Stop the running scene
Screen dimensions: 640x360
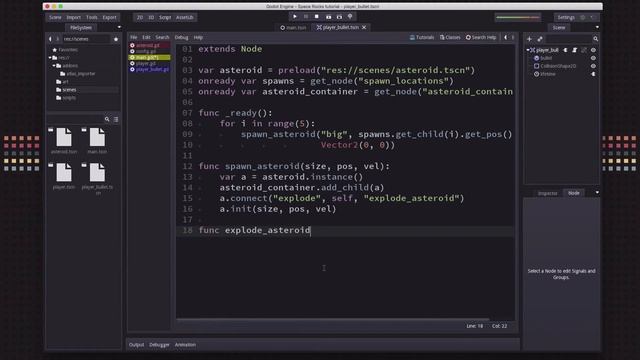tap(317, 17)
